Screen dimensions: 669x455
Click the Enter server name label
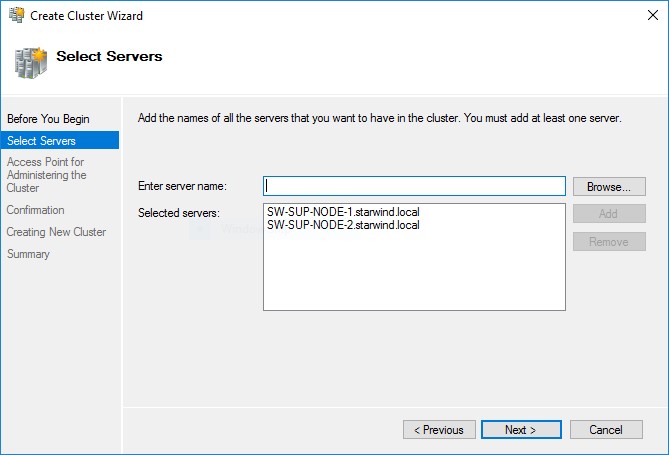182,186
